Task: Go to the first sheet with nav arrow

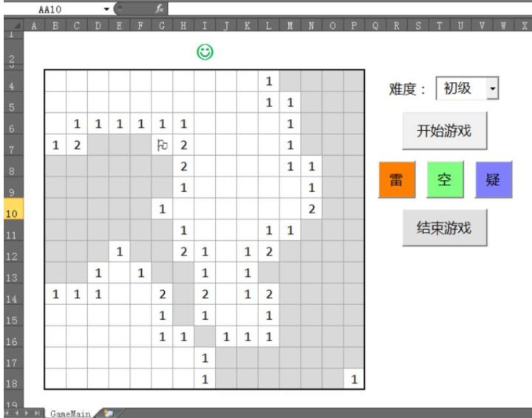Action: [x=7, y=414]
